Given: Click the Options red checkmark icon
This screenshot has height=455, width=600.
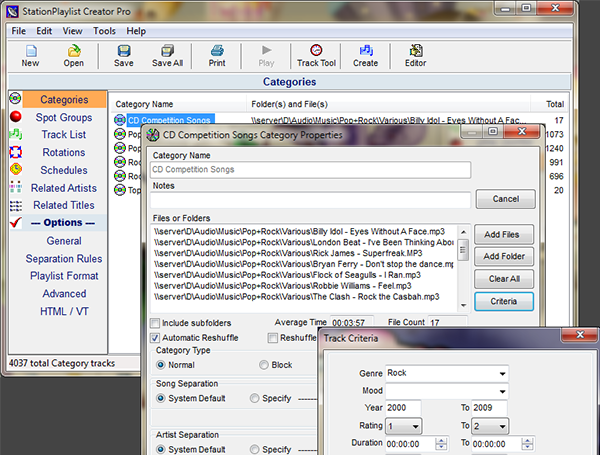Looking at the screenshot, I should tap(16, 222).
